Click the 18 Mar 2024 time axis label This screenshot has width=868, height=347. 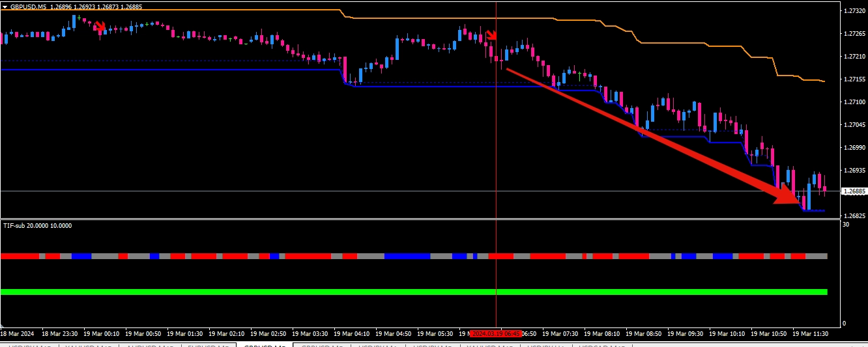(x=18, y=333)
